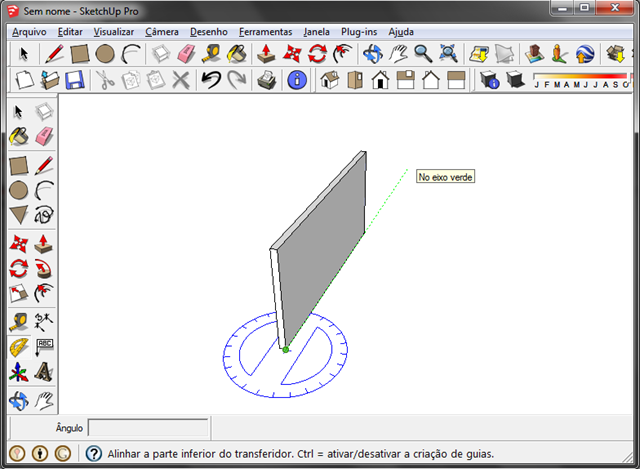
Task: Click the Copy icon in the standard toolbar
Action: [x=131, y=80]
